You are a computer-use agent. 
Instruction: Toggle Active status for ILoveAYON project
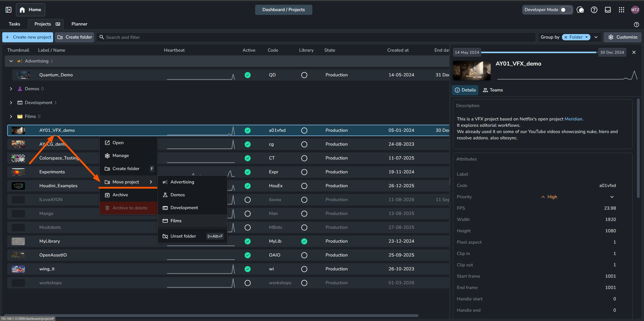click(248, 200)
